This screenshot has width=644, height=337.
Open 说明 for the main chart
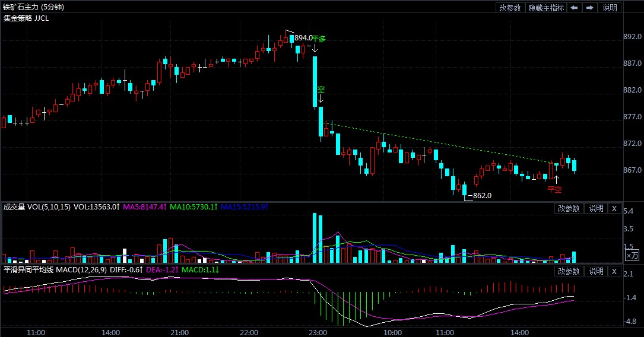pyautogui.click(x=610, y=8)
